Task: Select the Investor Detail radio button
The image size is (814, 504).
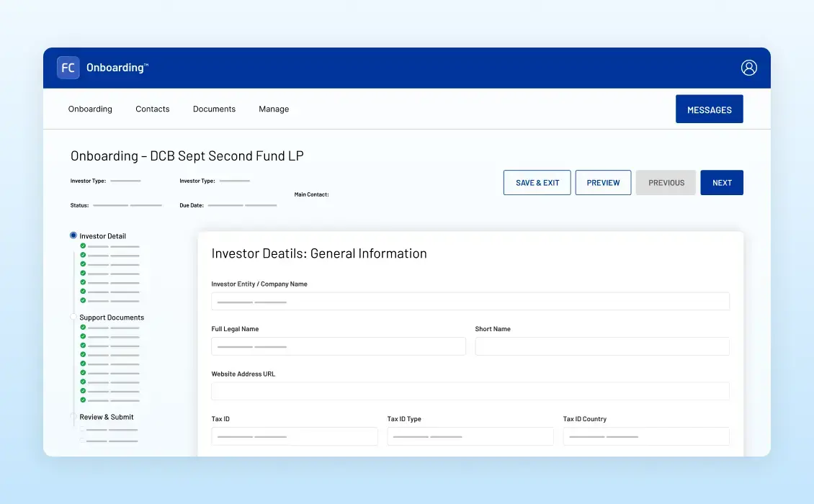Action: [72, 235]
